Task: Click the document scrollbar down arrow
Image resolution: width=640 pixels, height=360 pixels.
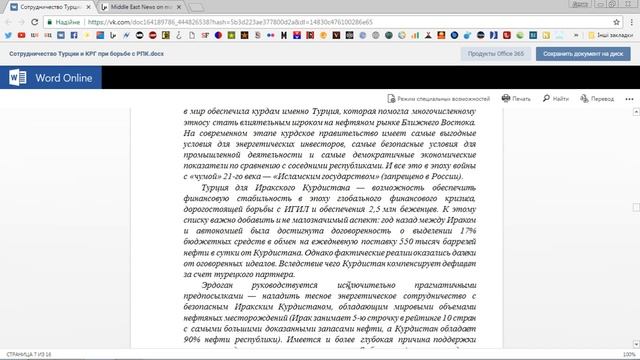Action: click(636, 344)
